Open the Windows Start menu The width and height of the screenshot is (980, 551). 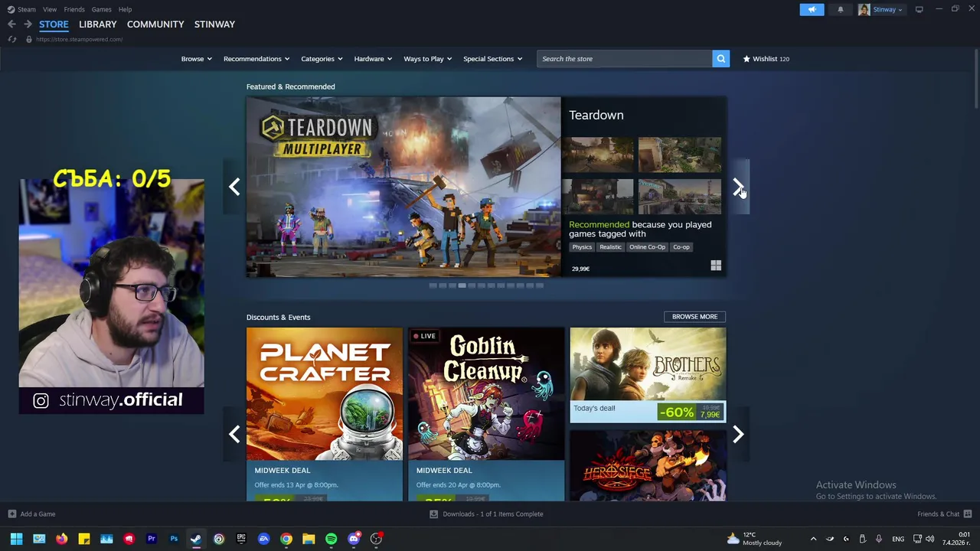[16, 539]
